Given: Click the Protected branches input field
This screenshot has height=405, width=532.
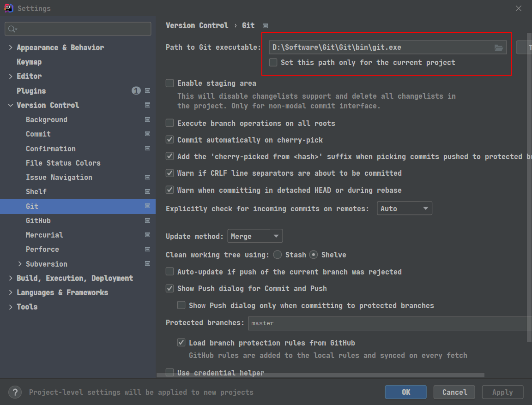Looking at the screenshot, I should coord(390,323).
